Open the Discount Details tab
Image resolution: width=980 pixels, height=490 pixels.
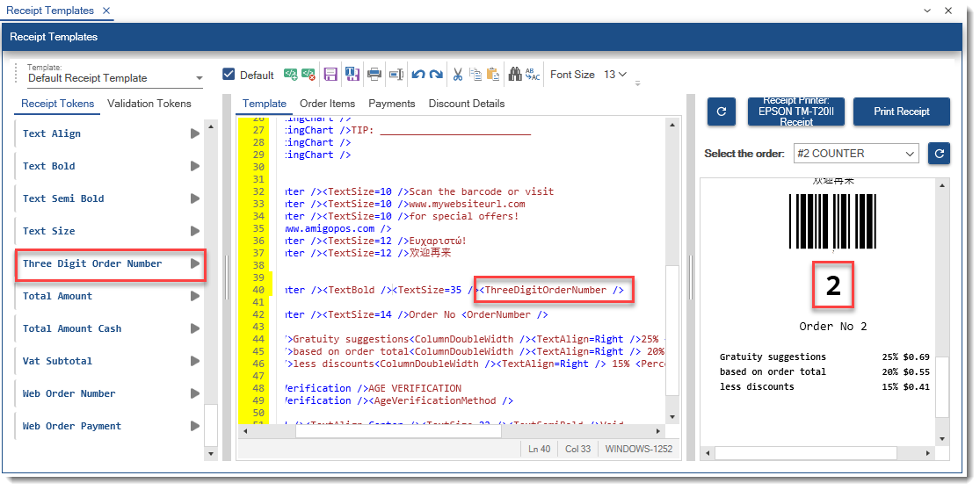[x=466, y=104]
